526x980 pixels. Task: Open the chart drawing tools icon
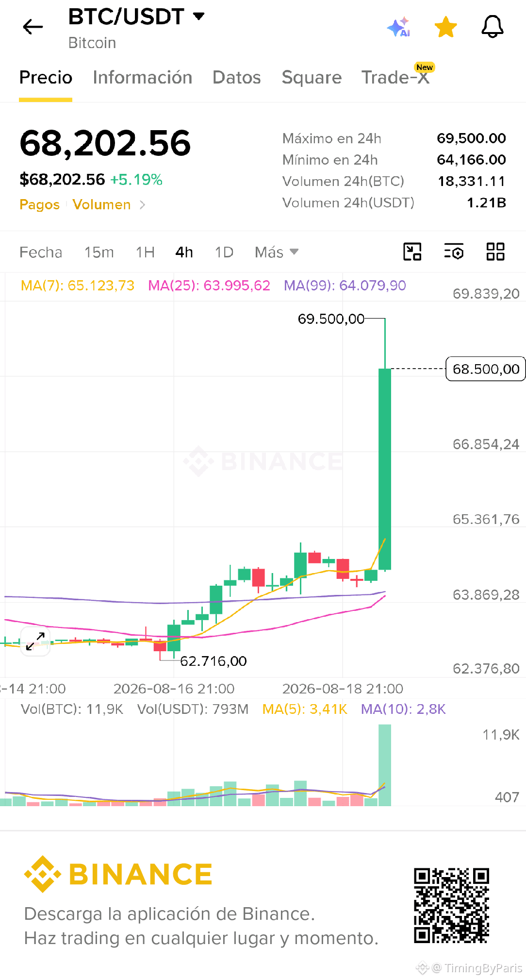(x=412, y=252)
